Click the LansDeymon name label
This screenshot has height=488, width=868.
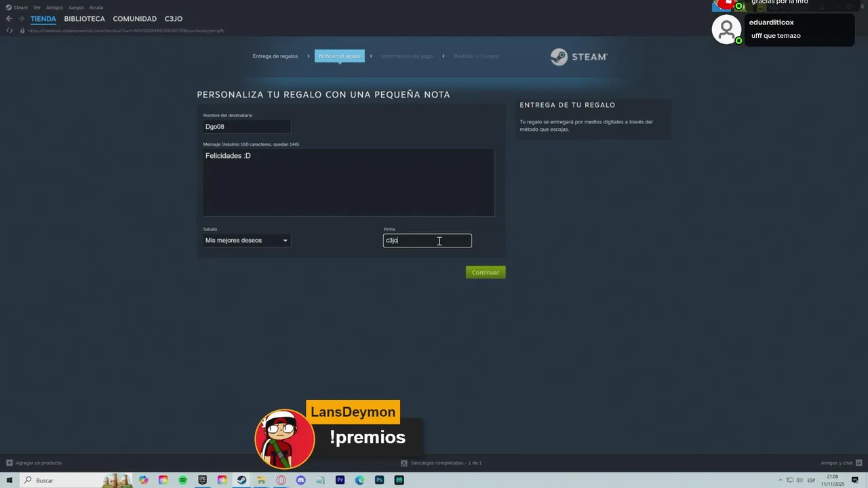353,412
